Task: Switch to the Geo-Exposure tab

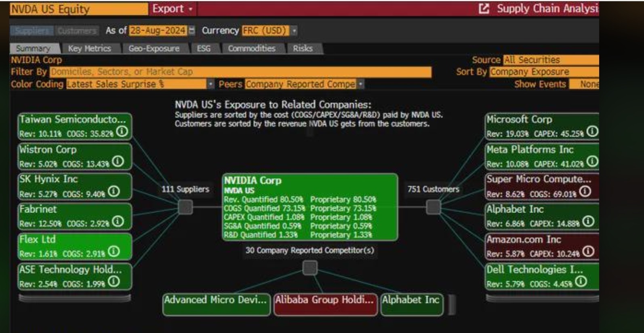Action: click(154, 49)
